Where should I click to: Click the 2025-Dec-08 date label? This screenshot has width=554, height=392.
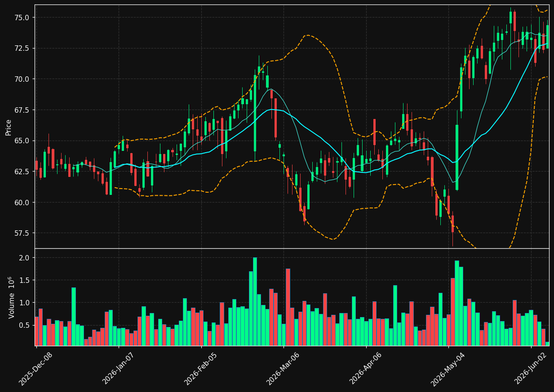(x=35, y=369)
